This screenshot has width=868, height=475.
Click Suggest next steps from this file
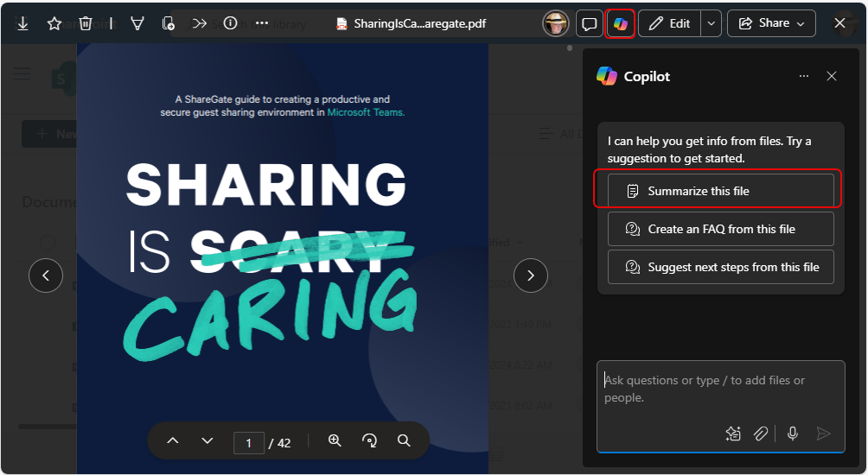click(x=720, y=267)
